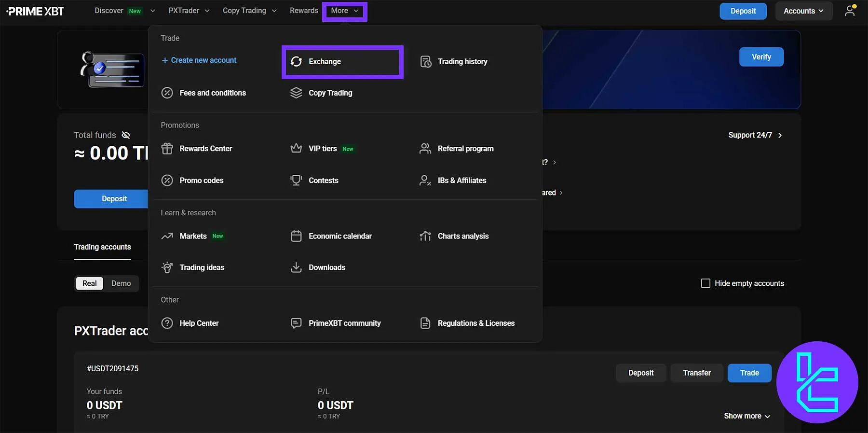Viewport: 868px width, 433px height.
Task: Expand the PXTrader dropdown
Action: pyautogui.click(x=189, y=11)
